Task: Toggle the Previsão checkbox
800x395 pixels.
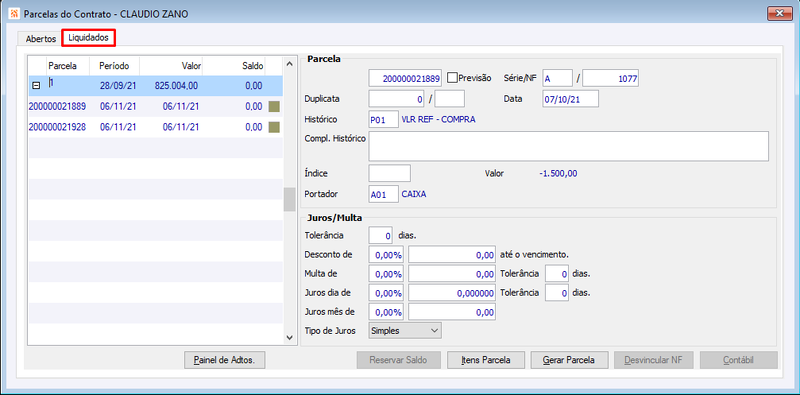Action: (x=452, y=78)
